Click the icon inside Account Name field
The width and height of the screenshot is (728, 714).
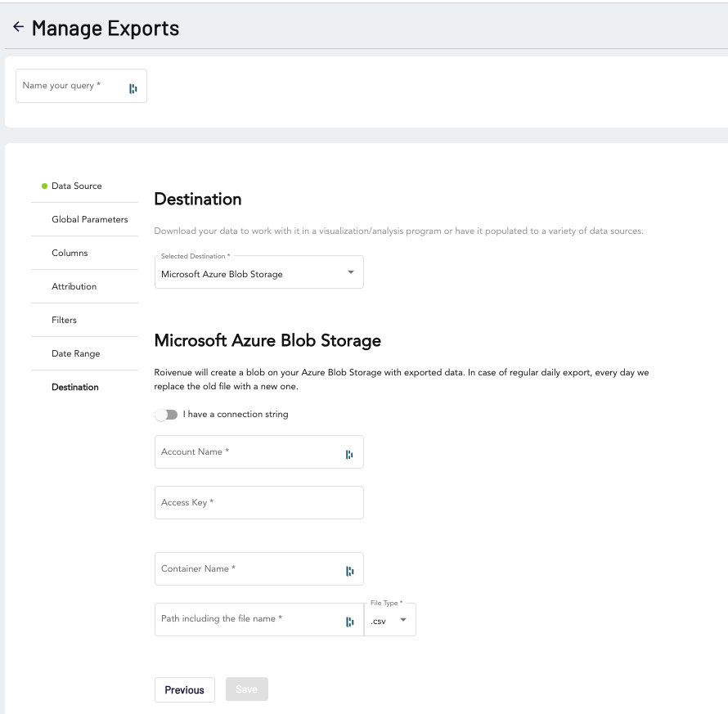click(349, 454)
